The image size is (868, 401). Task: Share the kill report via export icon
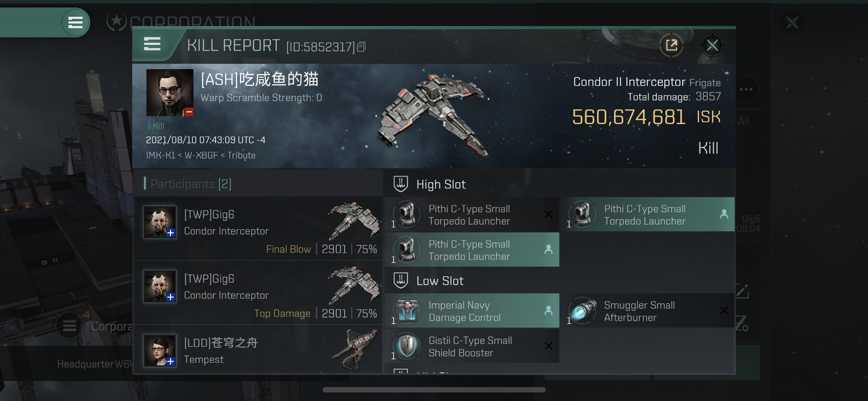pos(672,45)
